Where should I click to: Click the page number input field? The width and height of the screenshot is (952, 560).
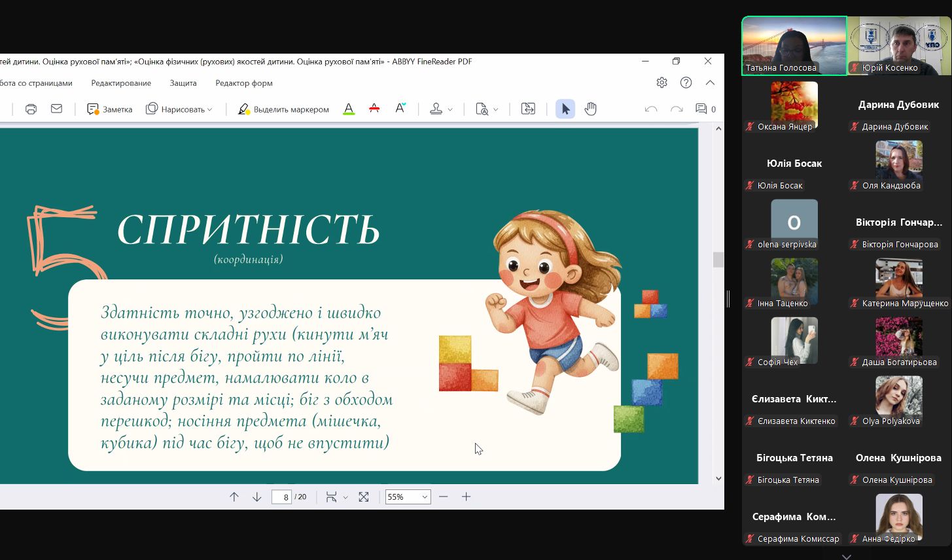pos(281,497)
